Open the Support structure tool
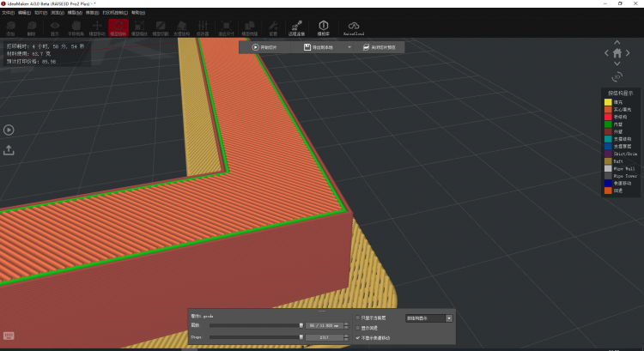This screenshot has width=644, height=351. pyautogui.click(x=181, y=28)
